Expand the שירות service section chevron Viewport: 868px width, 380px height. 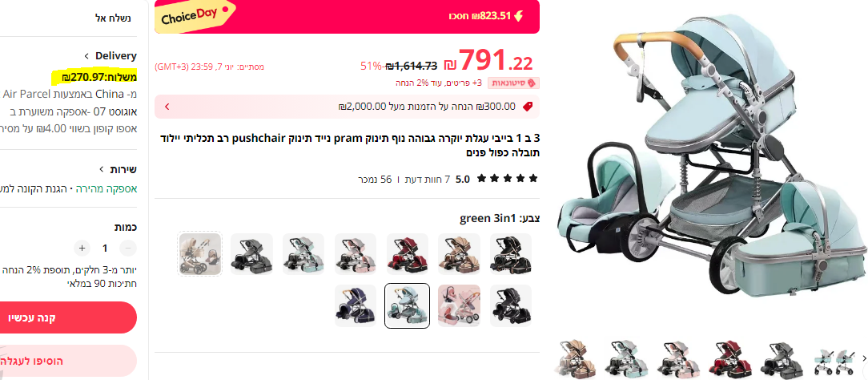(x=102, y=169)
